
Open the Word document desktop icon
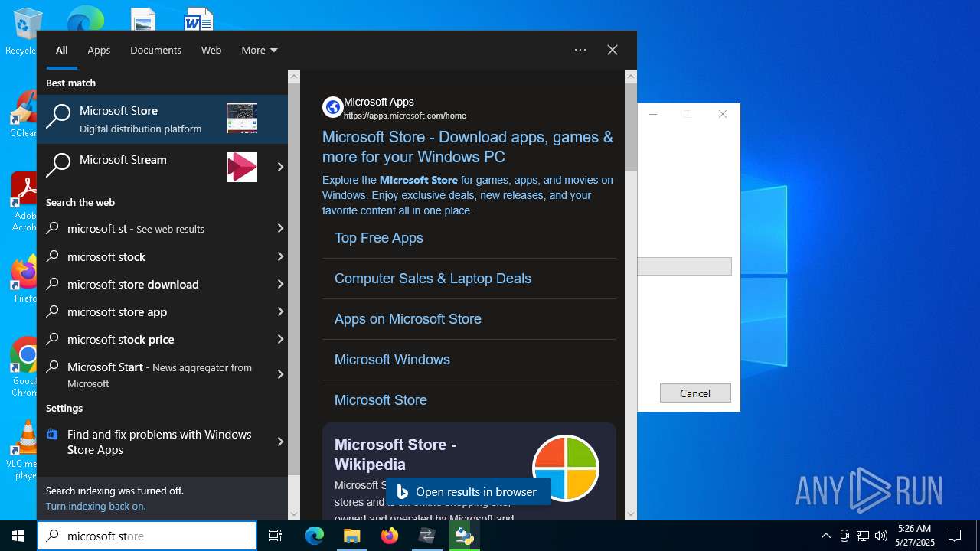point(199,19)
